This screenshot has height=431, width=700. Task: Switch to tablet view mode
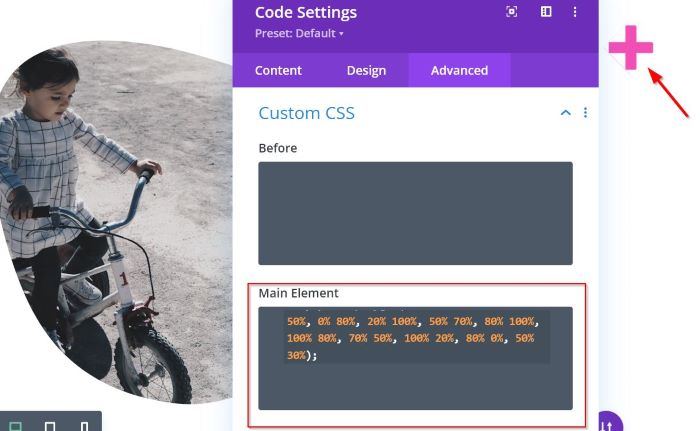pos(50,426)
